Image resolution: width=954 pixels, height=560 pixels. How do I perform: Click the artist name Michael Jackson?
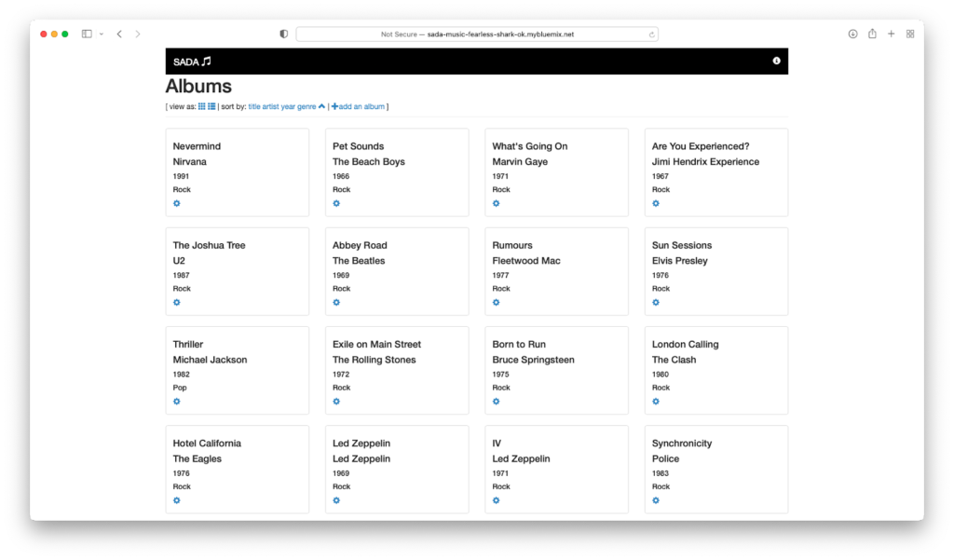click(x=210, y=360)
